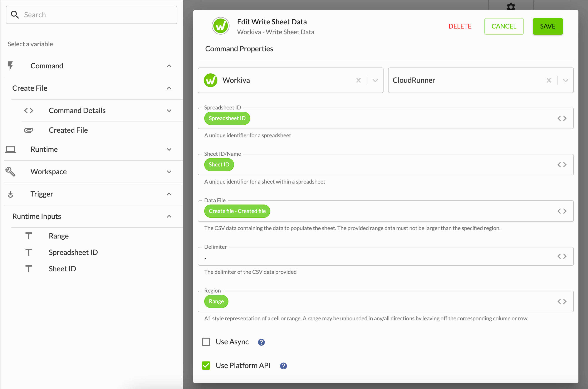Expand the Runtime section chevron

169,149
